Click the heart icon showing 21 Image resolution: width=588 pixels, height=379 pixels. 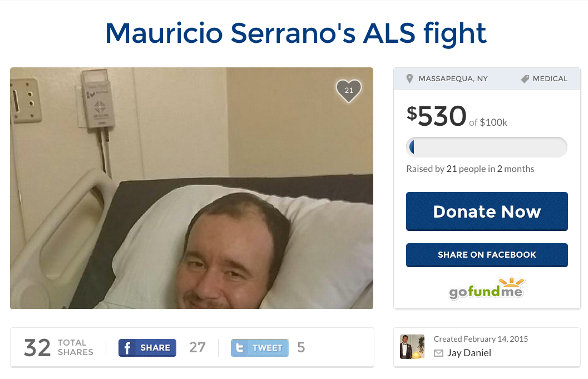pyautogui.click(x=348, y=91)
